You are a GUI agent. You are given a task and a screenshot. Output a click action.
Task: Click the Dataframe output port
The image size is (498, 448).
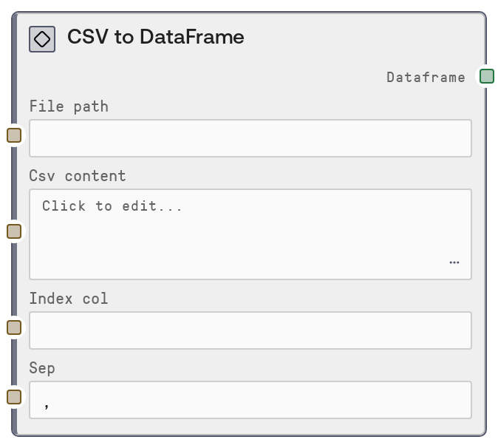pyautogui.click(x=486, y=76)
